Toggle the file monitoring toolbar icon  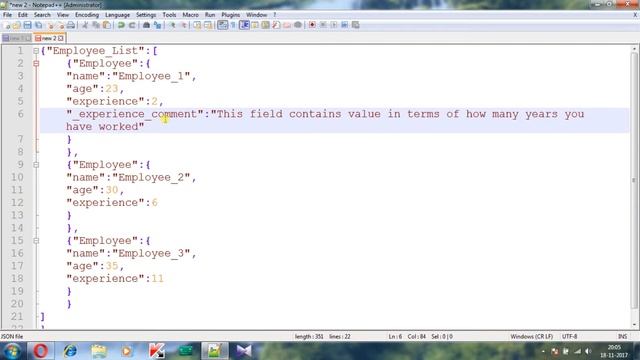(x=298, y=25)
